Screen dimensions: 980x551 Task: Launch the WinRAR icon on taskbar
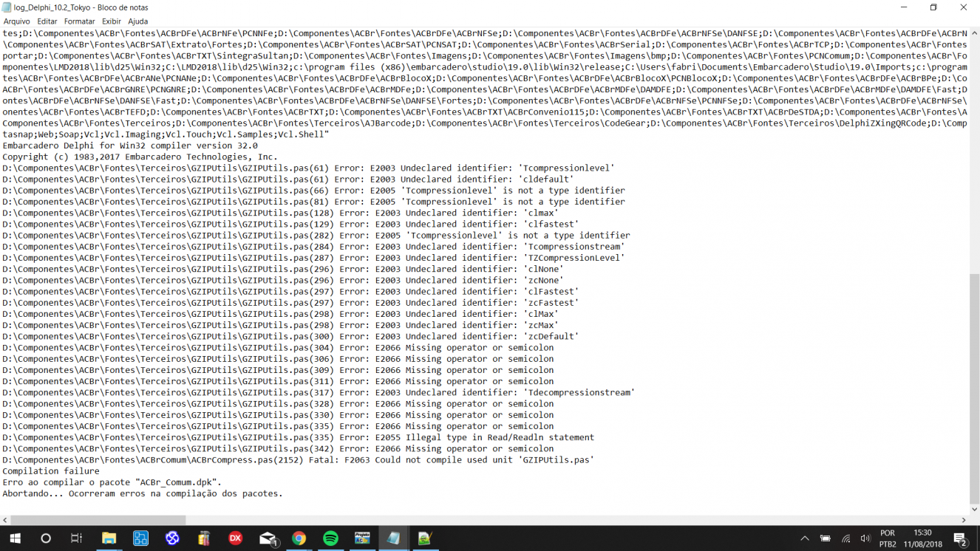pos(204,538)
